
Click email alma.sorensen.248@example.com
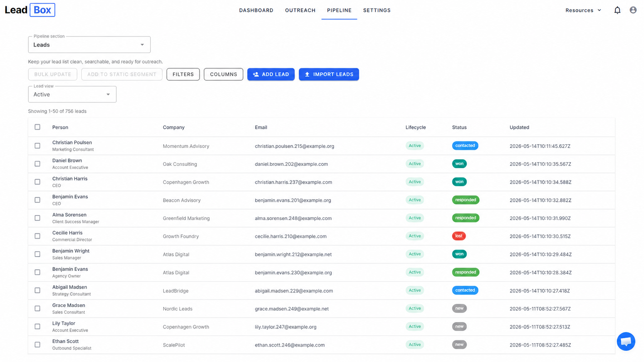pos(293,218)
